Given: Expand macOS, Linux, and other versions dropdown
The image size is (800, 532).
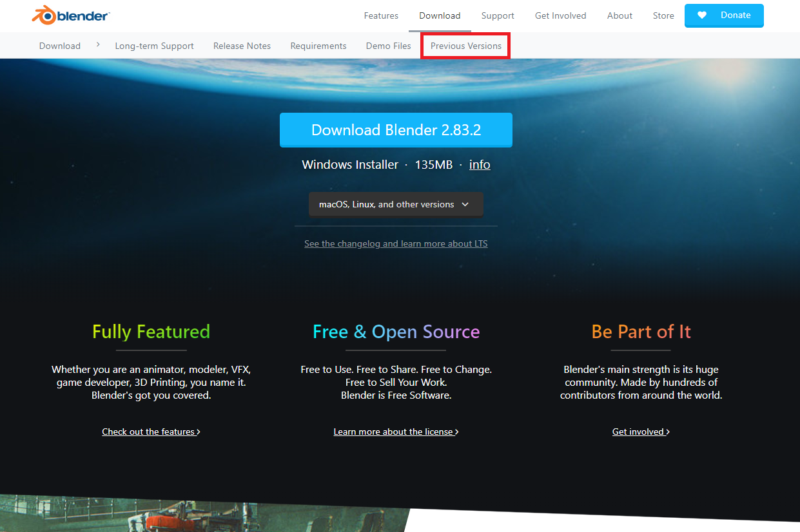Looking at the screenshot, I should tap(396, 204).
